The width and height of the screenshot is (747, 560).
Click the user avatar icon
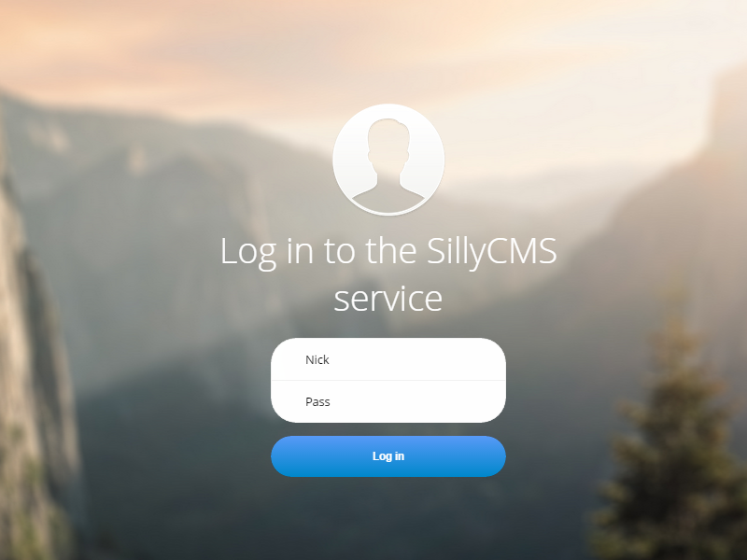(388, 160)
